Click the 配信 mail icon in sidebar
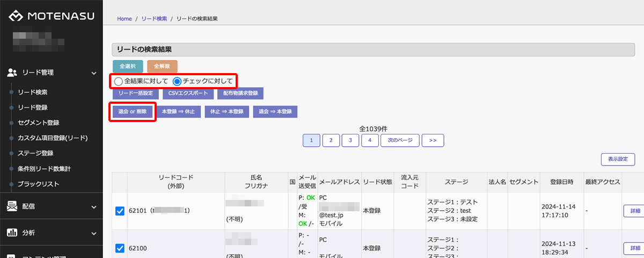Screen dimensions: 644x258 pyautogui.click(x=12, y=206)
